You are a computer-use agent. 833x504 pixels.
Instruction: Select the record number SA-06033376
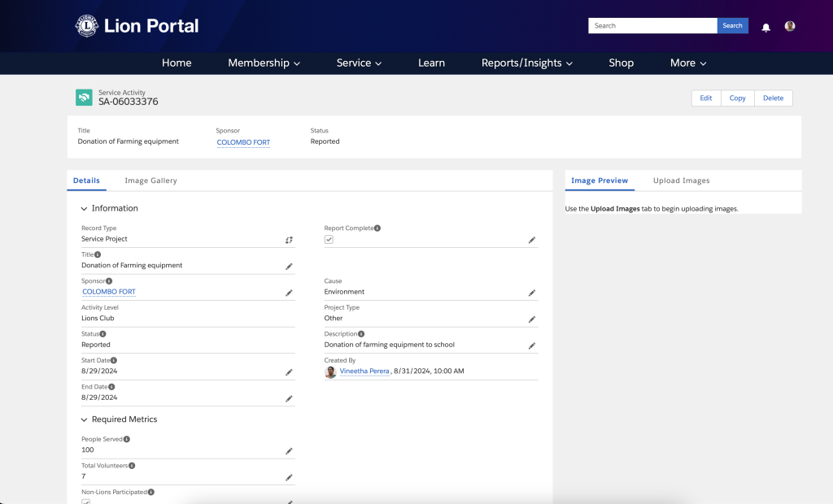(128, 102)
